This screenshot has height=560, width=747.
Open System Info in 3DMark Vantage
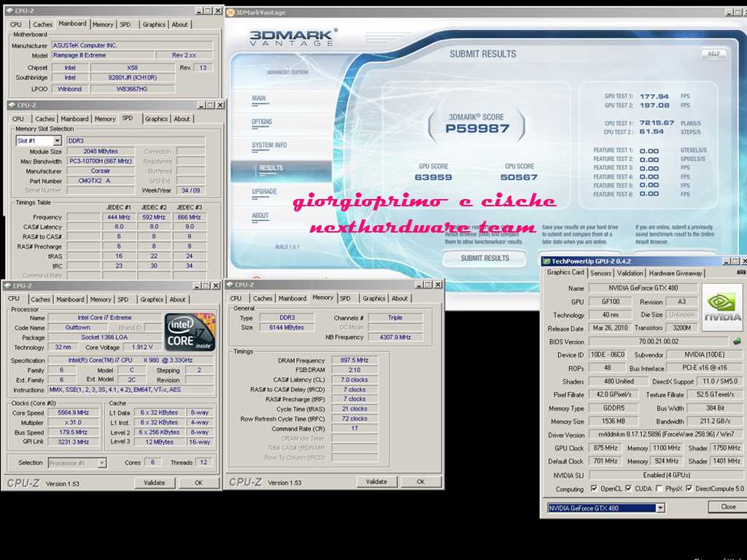(269, 145)
